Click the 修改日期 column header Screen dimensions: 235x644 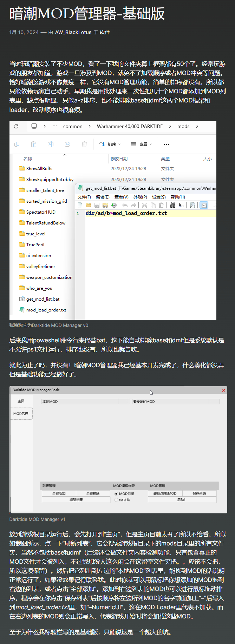click(x=119, y=159)
